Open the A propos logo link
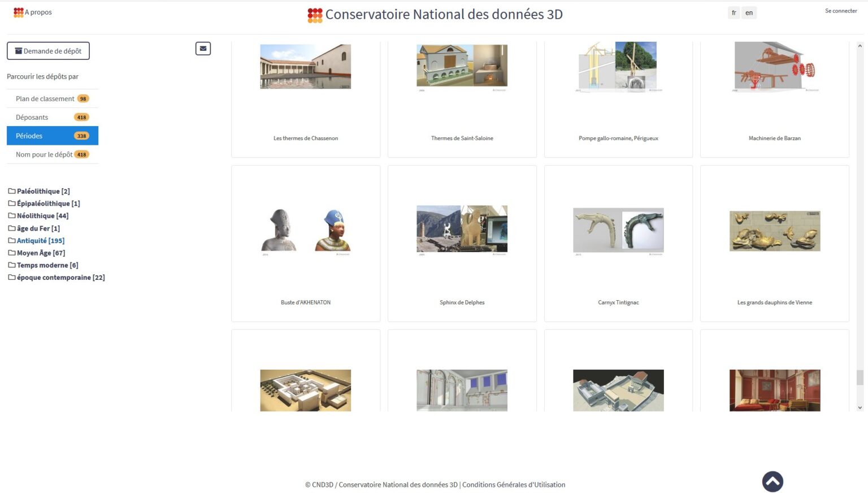 (19, 12)
